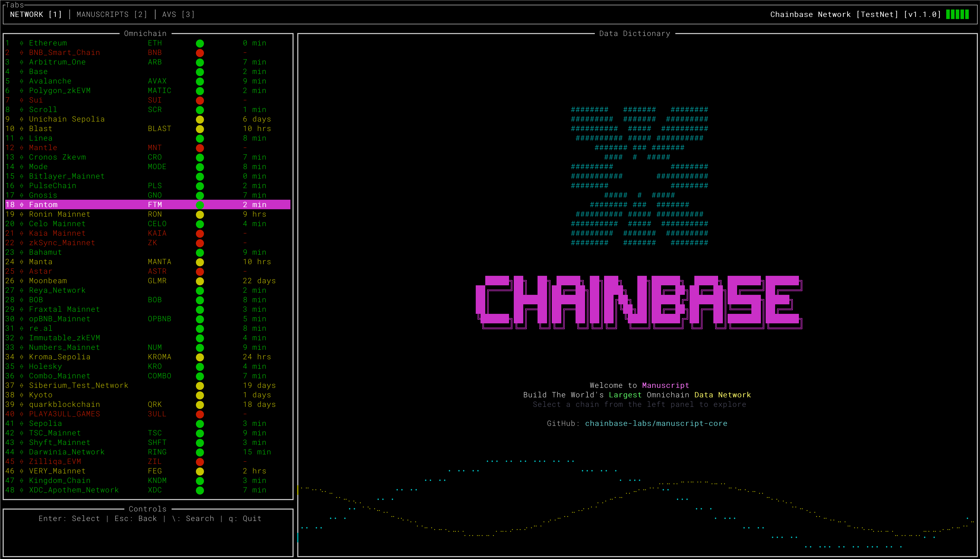Click the red status dot for zkSync_Mainnet
Image resolution: width=980 pixels, height=559 pixels.
(200, 243)
